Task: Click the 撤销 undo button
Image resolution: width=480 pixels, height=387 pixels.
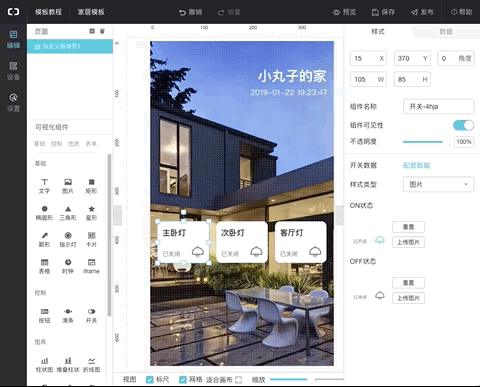Action: [x=191, y=12]
